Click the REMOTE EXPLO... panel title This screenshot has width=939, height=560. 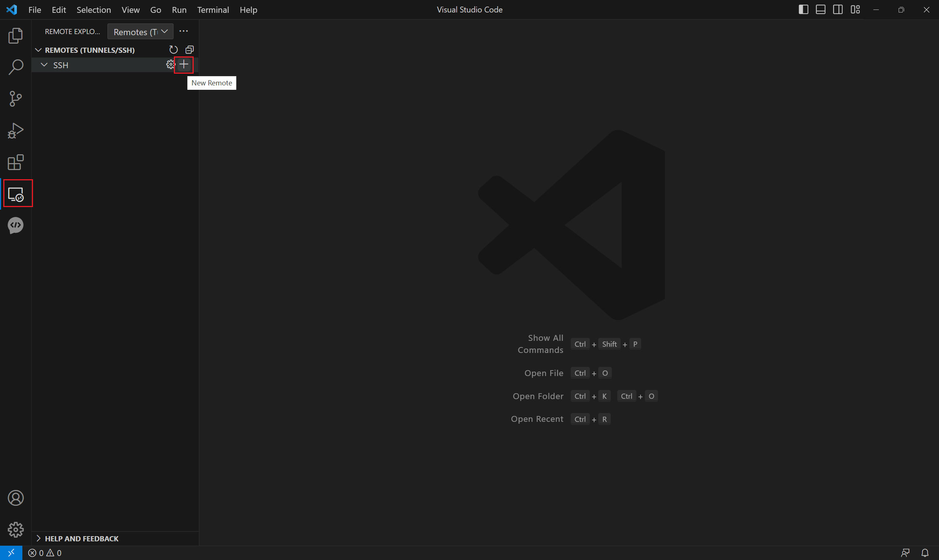coord(73,32)
